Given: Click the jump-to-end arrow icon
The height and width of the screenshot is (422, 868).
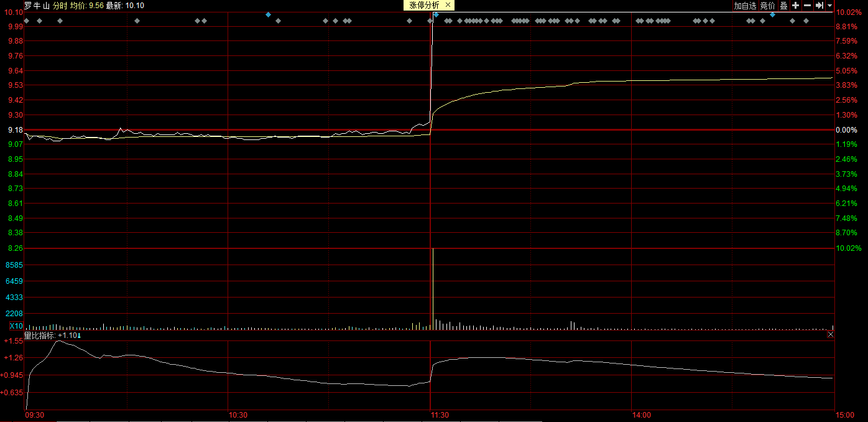Looking at the screenshot, I should pos(820,6).
